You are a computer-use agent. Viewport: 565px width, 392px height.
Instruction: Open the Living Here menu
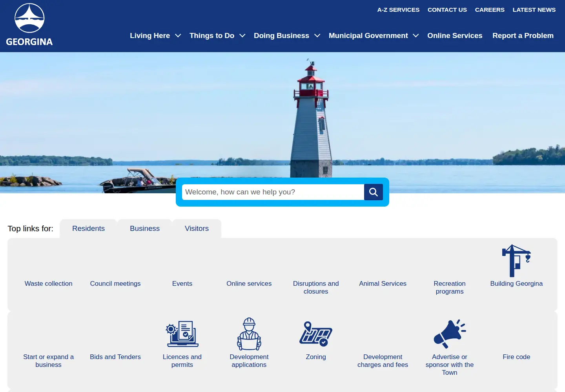[x=150, y=36]
